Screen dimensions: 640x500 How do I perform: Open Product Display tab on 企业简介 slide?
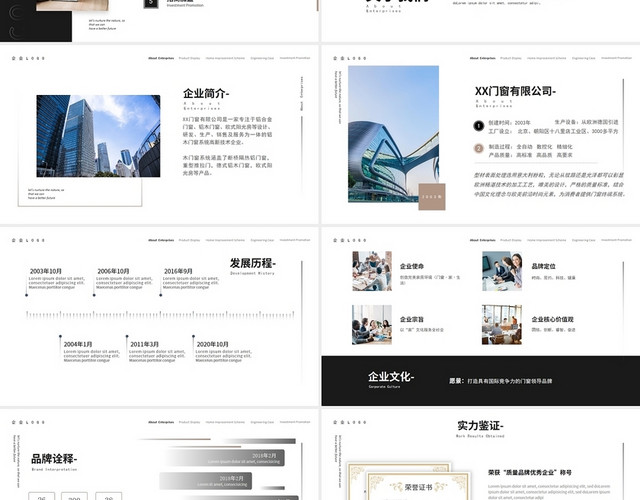tap(189, 58)
